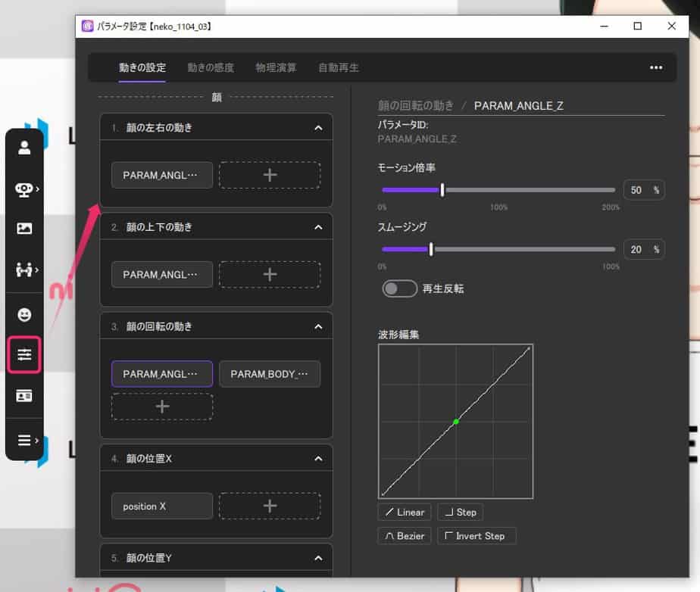The width and height of the screenshot is (700, 592).
Task: Open the character profile sidebar icon
Action: (x=24, y=147)
